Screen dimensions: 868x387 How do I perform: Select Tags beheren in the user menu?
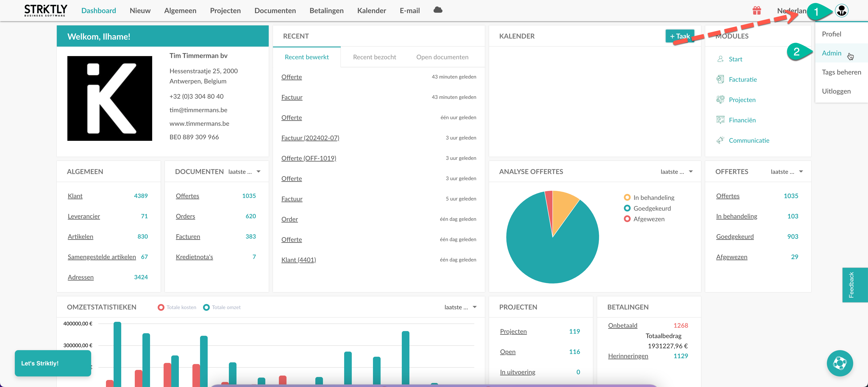(x=841, y=72)
